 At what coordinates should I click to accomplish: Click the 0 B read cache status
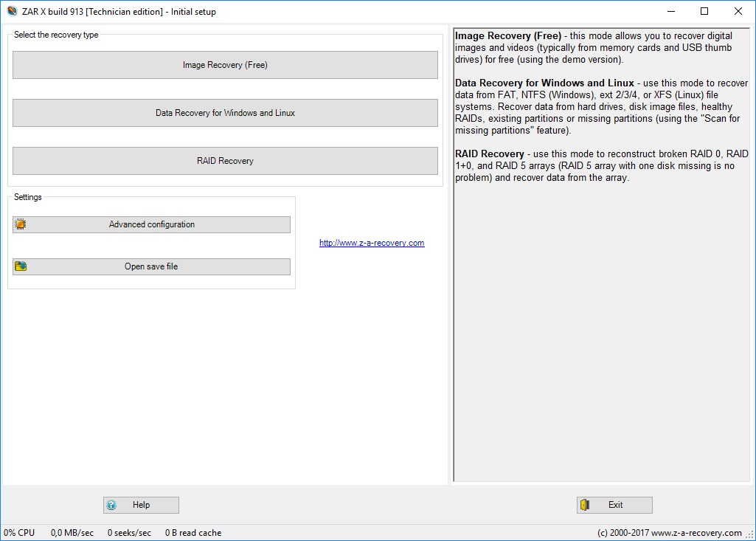tap(193, 533)
